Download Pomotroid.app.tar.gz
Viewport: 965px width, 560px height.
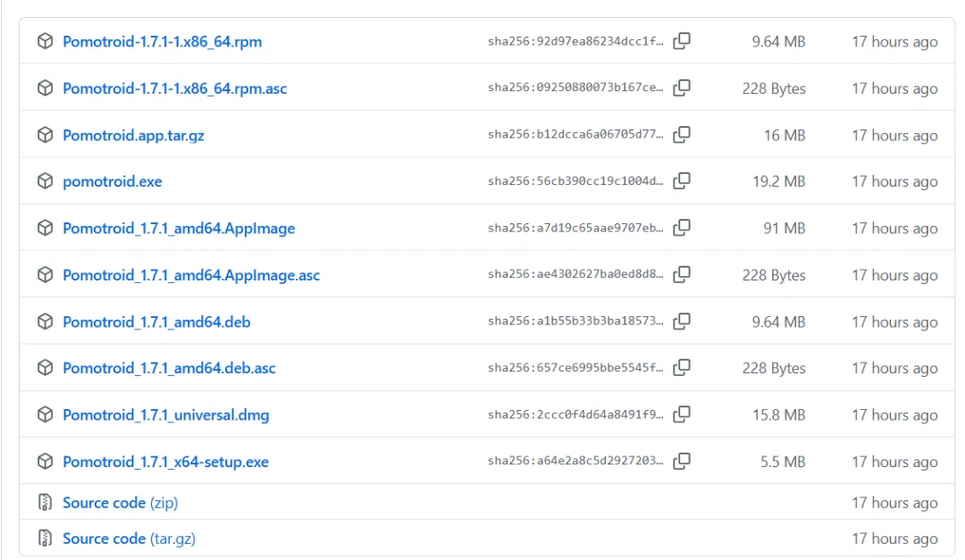coord(133,136)
